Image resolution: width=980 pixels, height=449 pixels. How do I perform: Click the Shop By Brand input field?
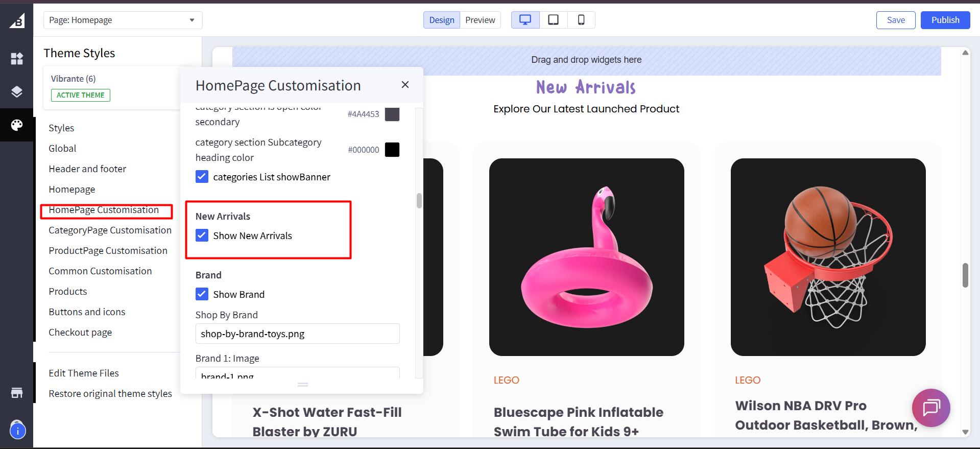tap(298, 334)
